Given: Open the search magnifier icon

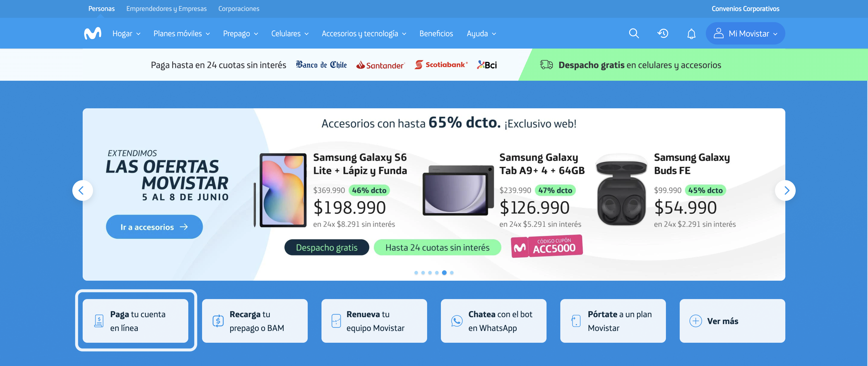Looking at the screenshot, I should click(634, 33).
